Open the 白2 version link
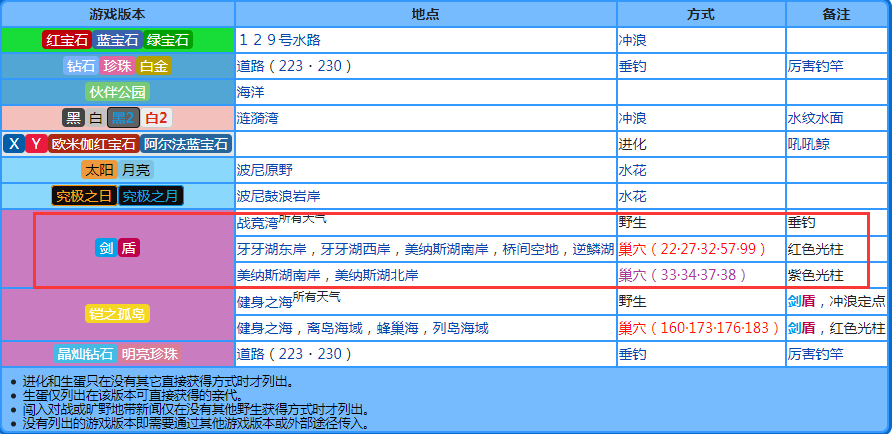 (x=156, y=118)
